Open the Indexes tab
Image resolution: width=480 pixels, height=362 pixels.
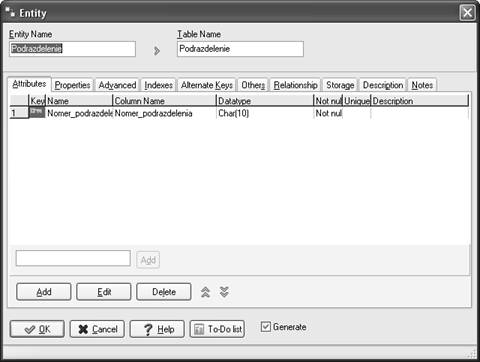point(158,85)
